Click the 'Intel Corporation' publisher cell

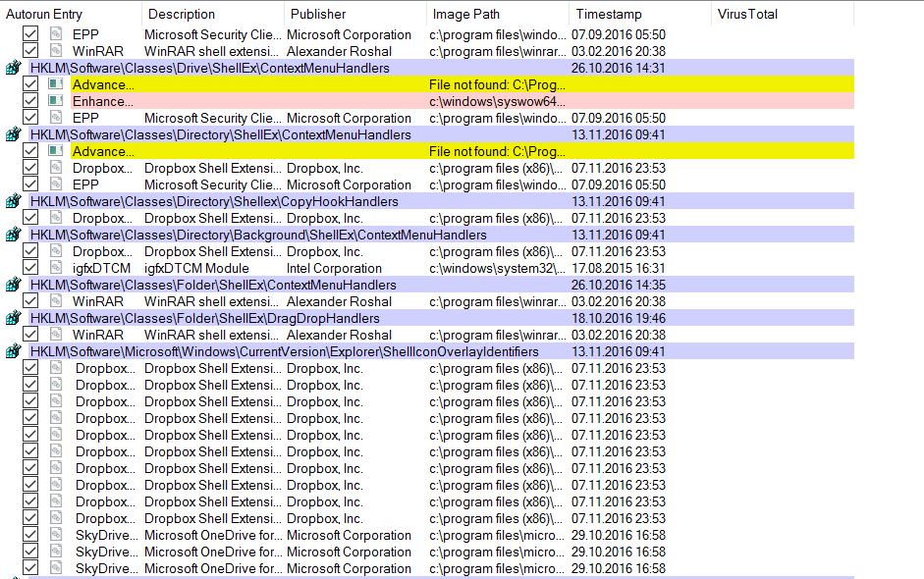click(x=334, y=268)
